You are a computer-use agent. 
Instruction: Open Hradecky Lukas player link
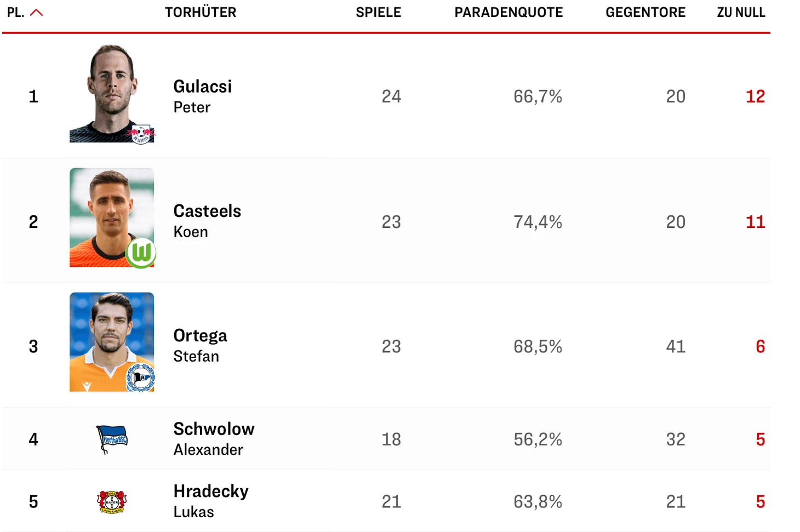pyautogui.click(x=210, y=501)
